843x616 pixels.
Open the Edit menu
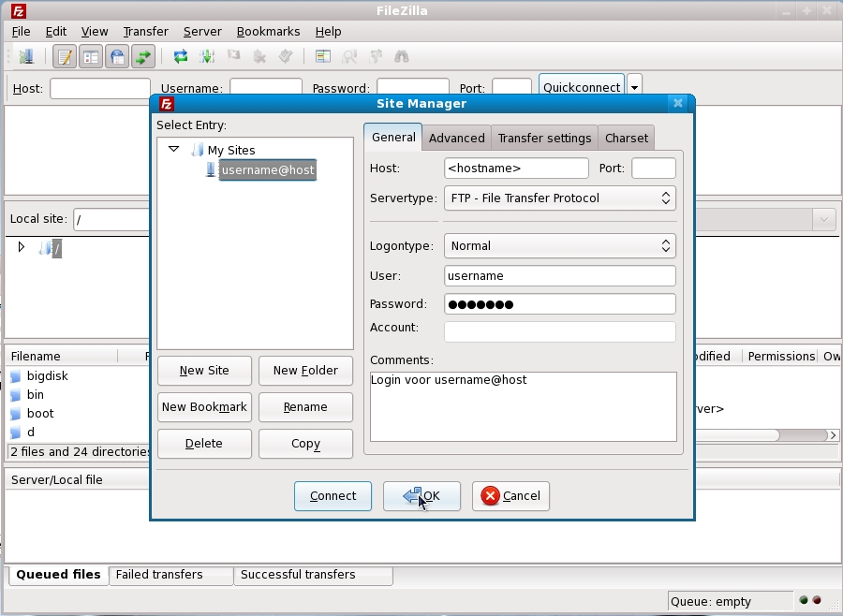coord(56,32)
